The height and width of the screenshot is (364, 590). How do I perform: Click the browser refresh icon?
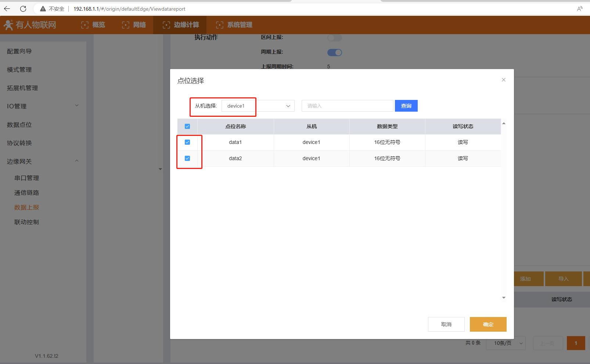click(23, 9)
